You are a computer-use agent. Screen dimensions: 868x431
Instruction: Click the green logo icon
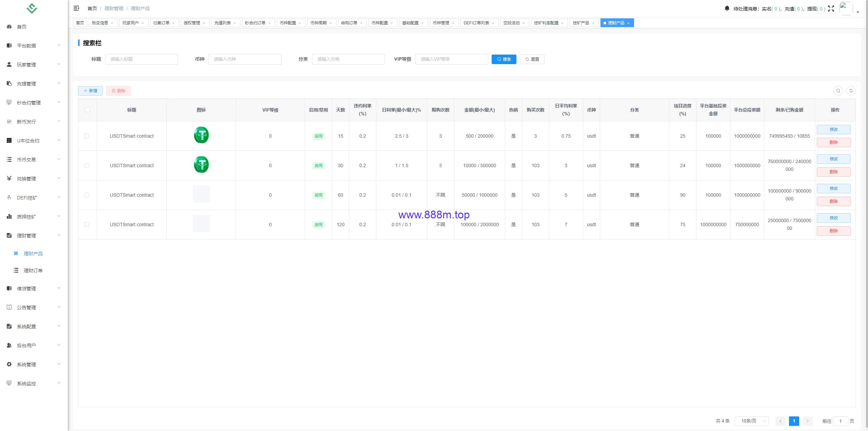pos(32,8)
